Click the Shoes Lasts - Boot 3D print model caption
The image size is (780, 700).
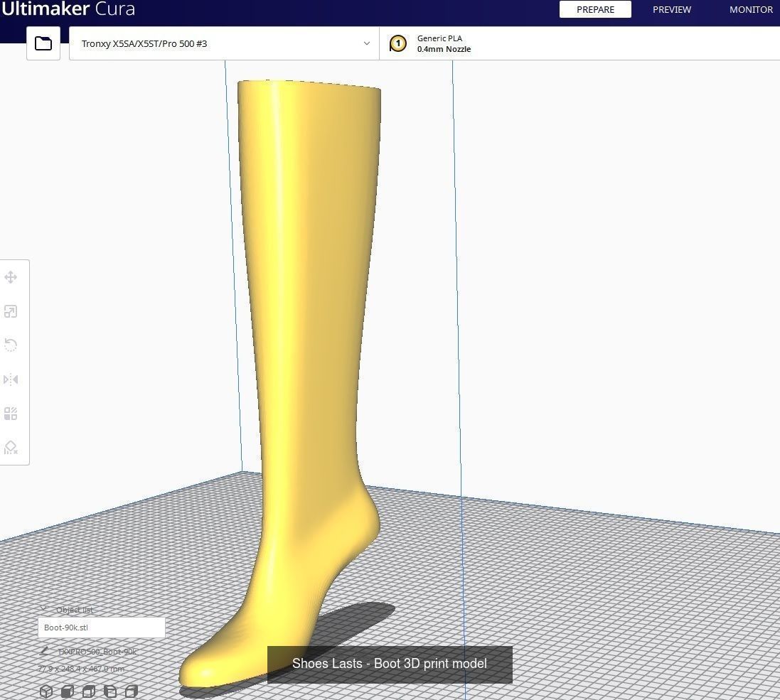click(390, 664)
